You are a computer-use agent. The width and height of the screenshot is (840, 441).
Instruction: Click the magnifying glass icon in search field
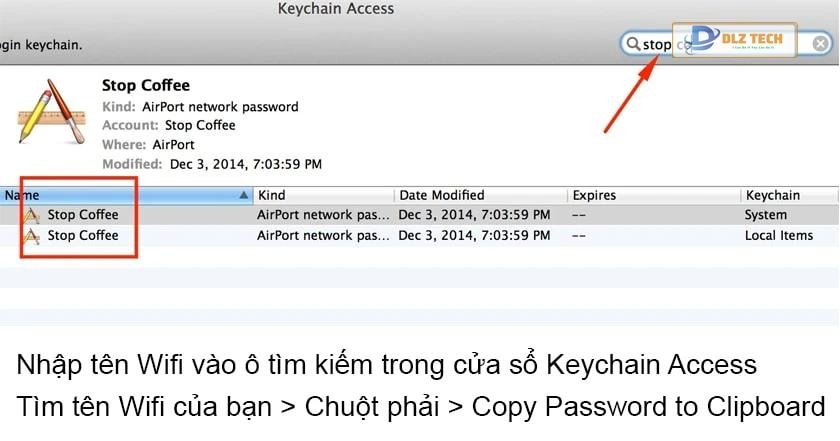tap(632, 44)
